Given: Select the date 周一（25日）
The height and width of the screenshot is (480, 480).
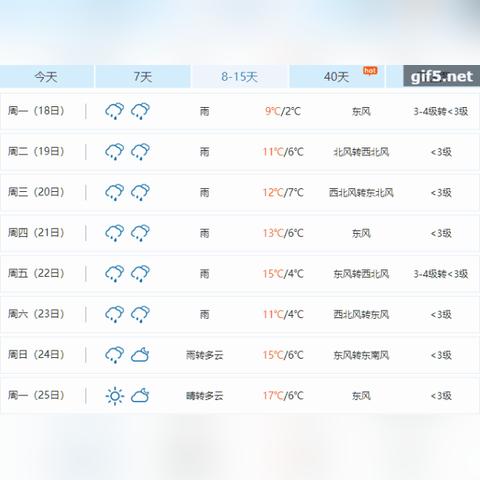Looking at the screenshot, I should click(36, 395).
